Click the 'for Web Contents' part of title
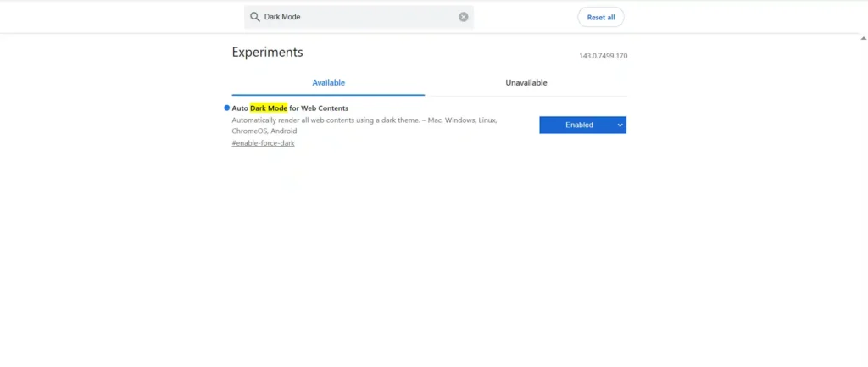This screenshot has height=367, width=868. pyautogui.click(x=319, y=108)
